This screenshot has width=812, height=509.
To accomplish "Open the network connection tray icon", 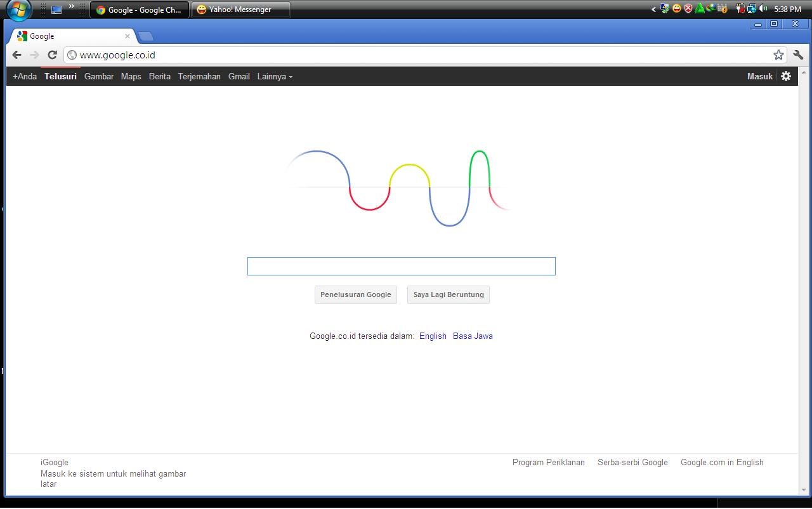I will [751, 9].
